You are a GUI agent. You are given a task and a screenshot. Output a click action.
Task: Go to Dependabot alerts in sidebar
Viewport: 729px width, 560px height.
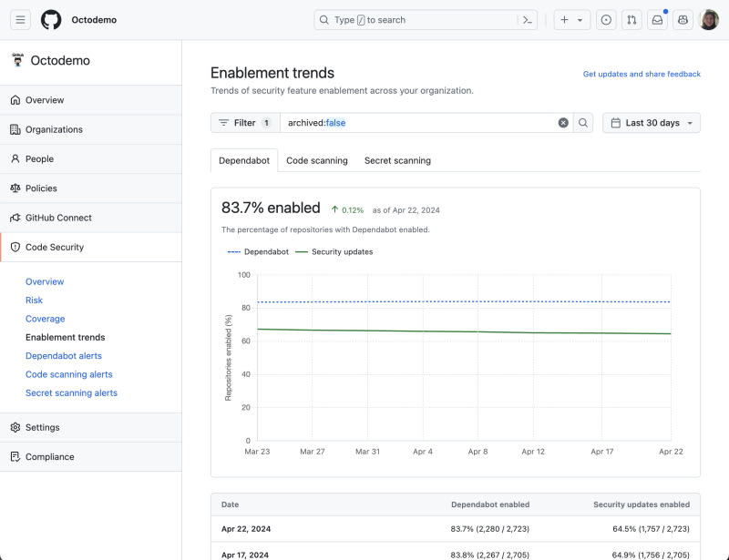tap(64, 356)
